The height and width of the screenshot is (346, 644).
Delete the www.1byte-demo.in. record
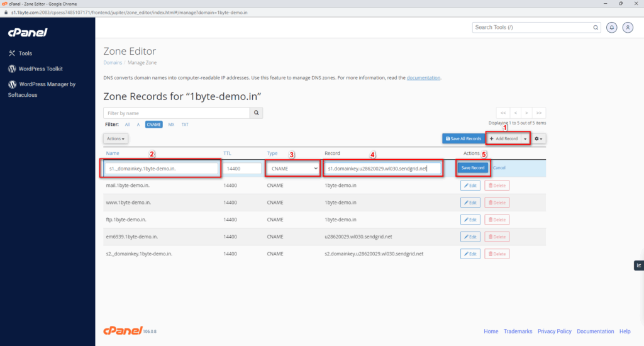[x=497, y=203]
